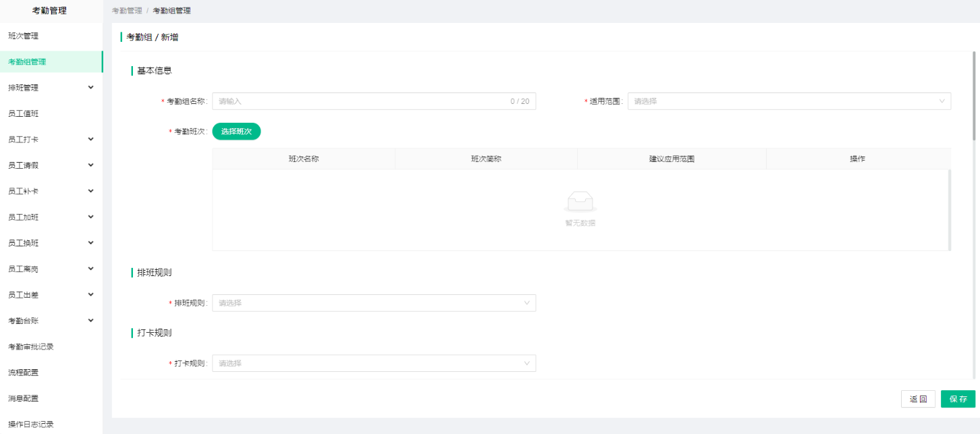Expand the 排班管理 sidebar chevron
Viewport: 980px width, 434px height.
pos(90,87)
